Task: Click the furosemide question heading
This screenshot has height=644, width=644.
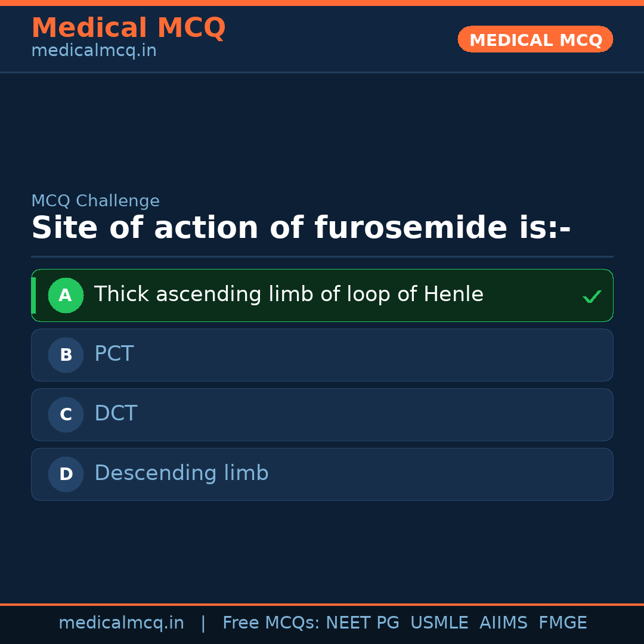Action: point(301,228)
